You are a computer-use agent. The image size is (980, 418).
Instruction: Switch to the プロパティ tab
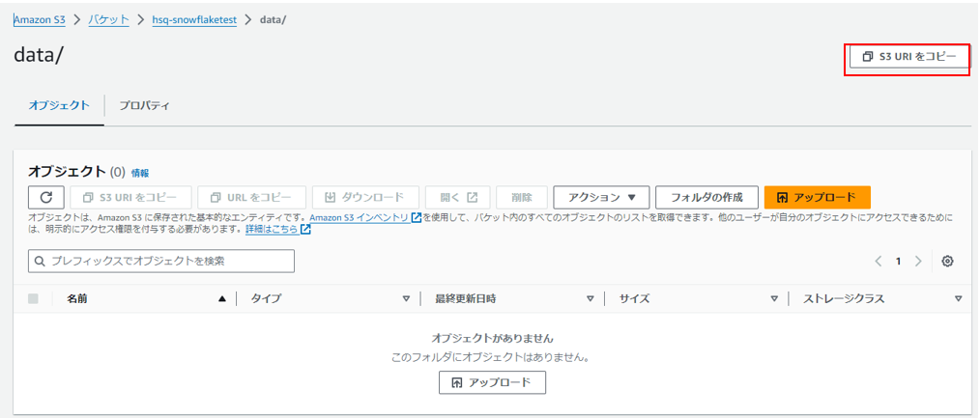point(144,105)
